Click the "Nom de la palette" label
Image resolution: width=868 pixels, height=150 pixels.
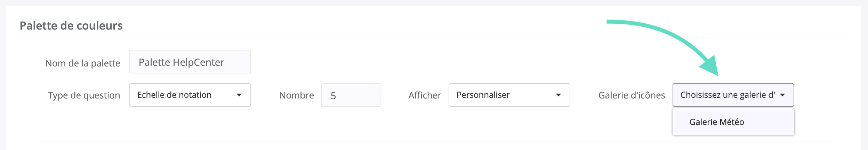coord(83,63)
